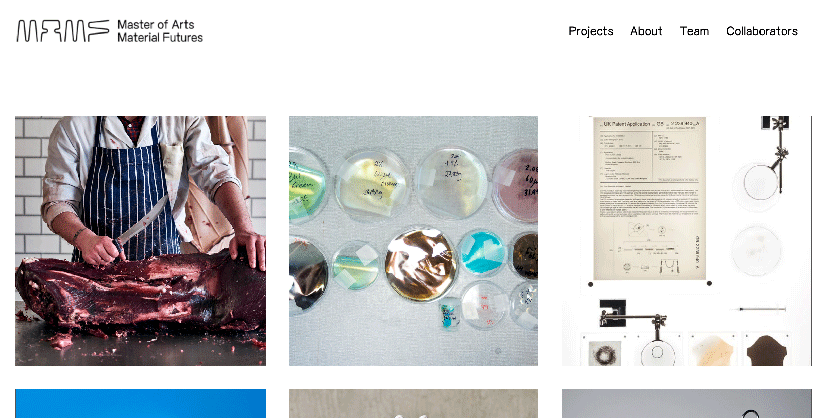Click the green petri dish at the left edge
This screenshot has height=418, width=827.
tap(305, 186)
